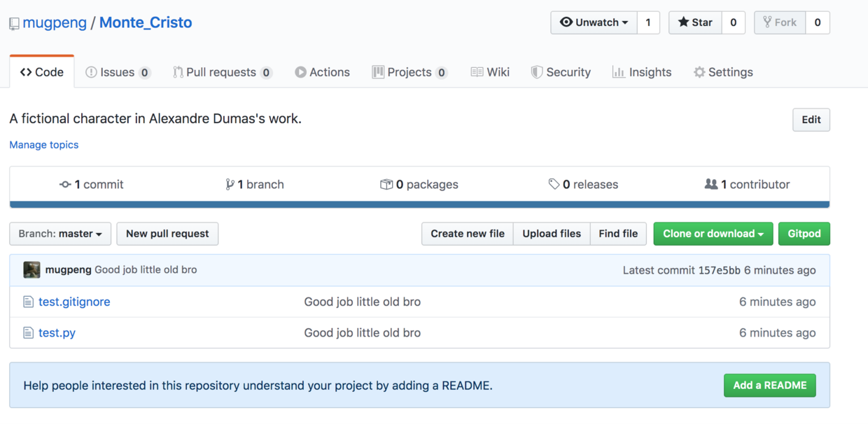
Task: Open the Unwatch notifications dropdown
Action: tap(594, 22)
